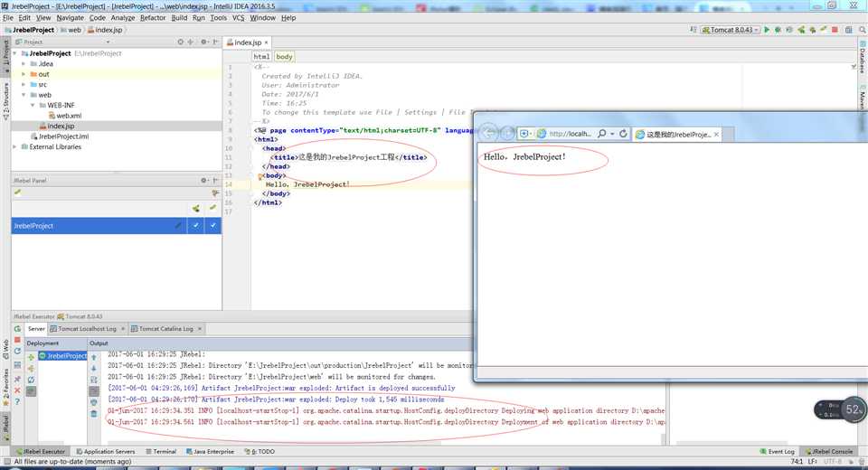Open Search Everywhere magnifier icon
This screenshot has height=470, width=868.
click(862, 30)
